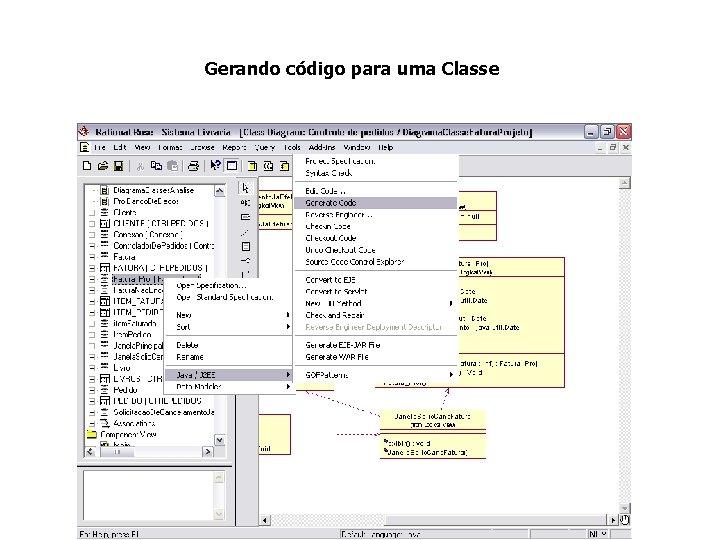The height and width of the screenshot is (540, 720).
Task: Choose Check and Repair
Action: (375, 315)
